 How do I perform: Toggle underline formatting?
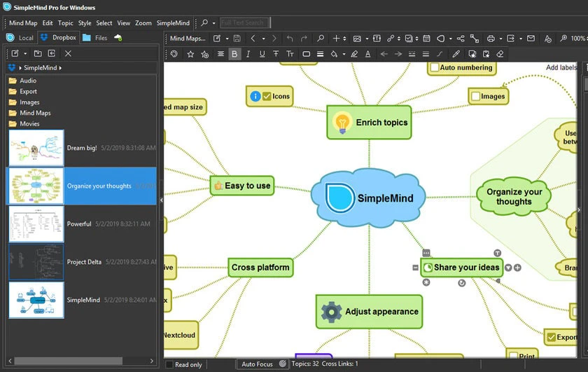pos(262,54)
